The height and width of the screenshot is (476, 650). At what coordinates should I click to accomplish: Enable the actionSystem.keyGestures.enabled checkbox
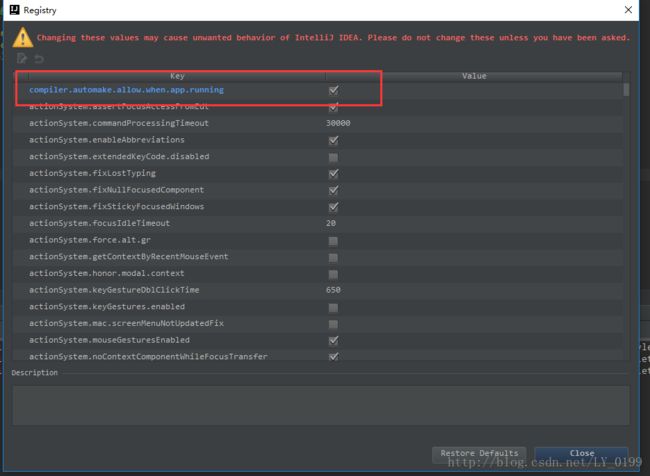[x=333, y=307]
